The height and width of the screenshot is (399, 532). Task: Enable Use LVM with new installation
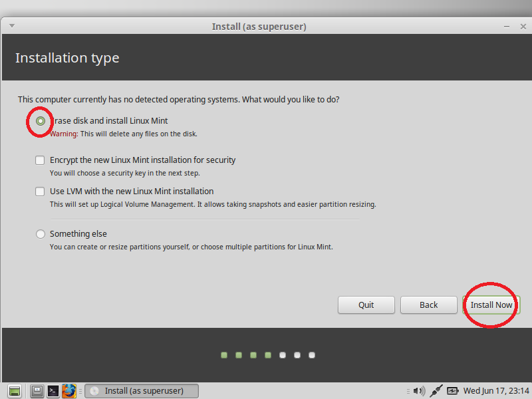pos(40,192)
